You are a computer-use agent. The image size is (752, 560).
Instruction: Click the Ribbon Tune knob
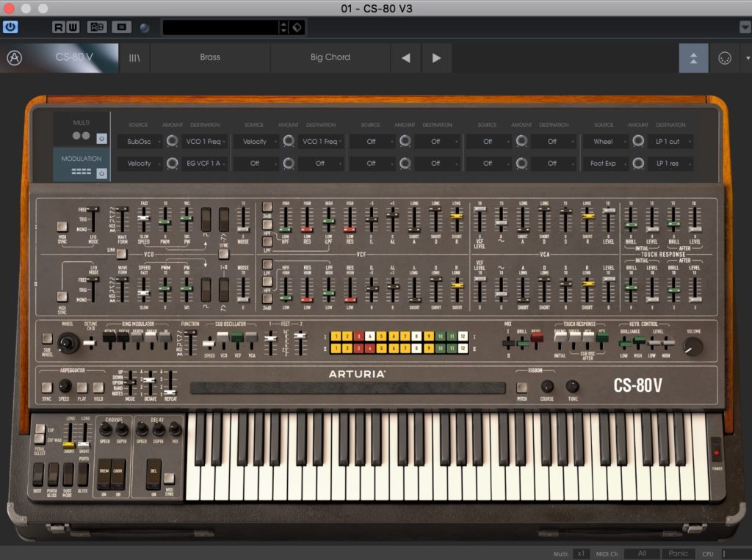[x=572, y=387]
